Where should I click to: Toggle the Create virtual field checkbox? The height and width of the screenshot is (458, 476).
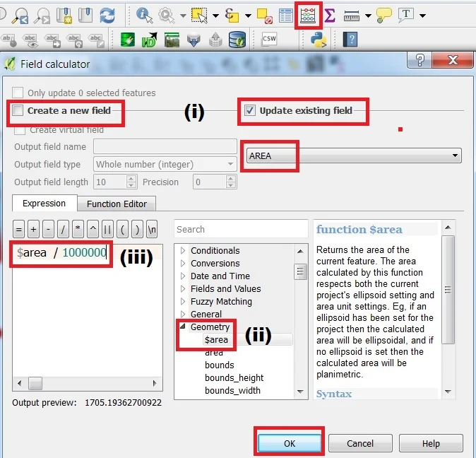coord(20,130)
